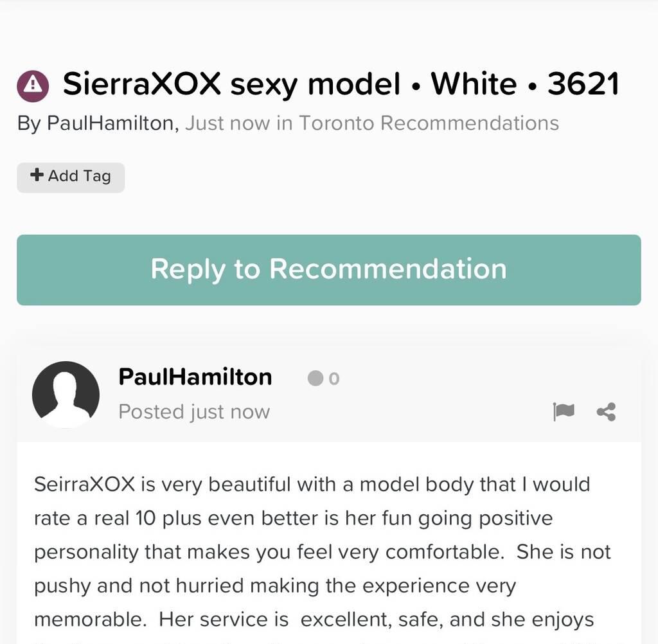658x644 pixels.
Task: Click the '3621' number in the title
Action: click(x=583, y=84)
